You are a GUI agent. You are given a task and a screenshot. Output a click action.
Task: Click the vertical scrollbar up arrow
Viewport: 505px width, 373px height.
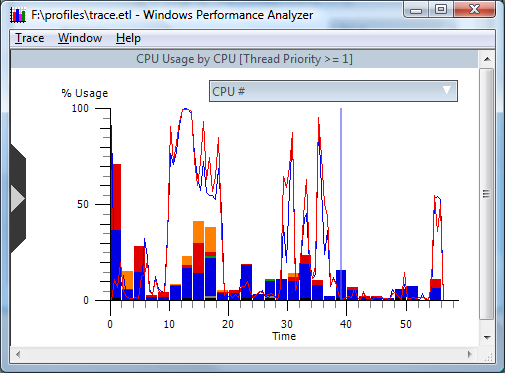point(487,59)
